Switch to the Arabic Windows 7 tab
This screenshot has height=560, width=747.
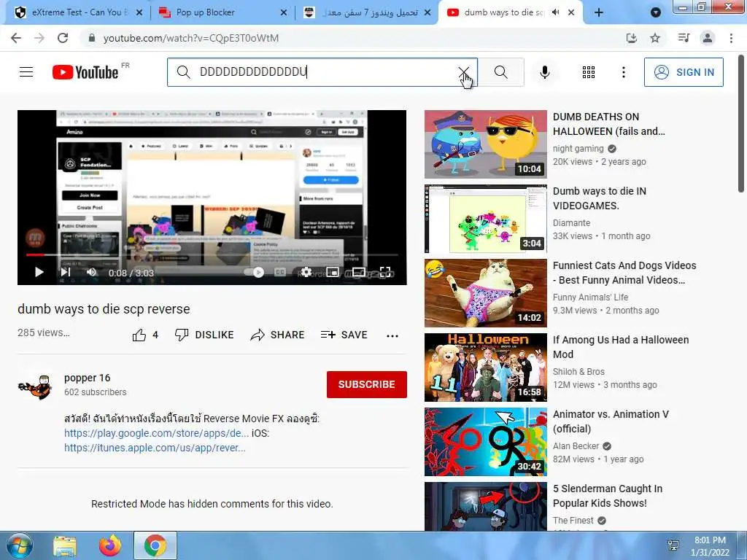[367, 12]
